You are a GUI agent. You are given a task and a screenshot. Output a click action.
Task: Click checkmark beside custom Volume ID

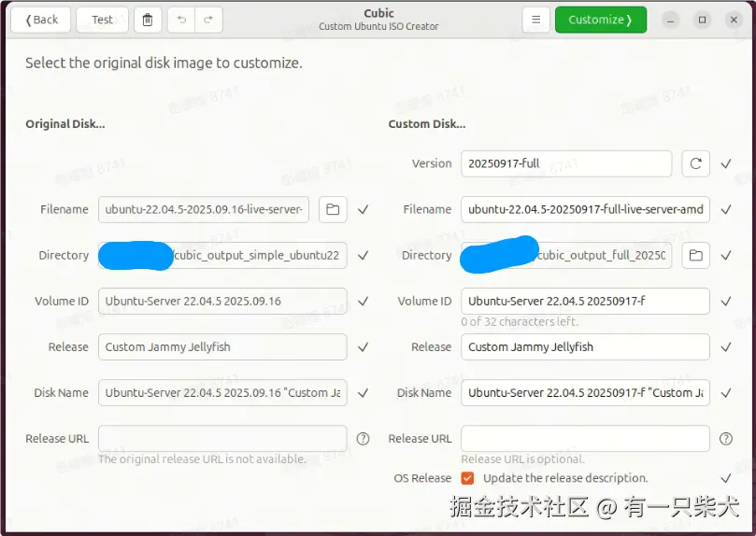(x=726, y=301)
